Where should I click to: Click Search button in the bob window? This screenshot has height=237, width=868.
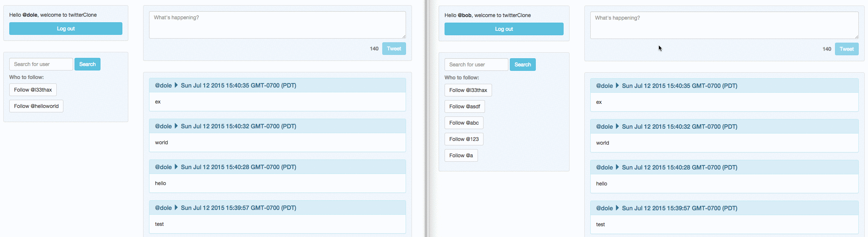pos(523,65)
